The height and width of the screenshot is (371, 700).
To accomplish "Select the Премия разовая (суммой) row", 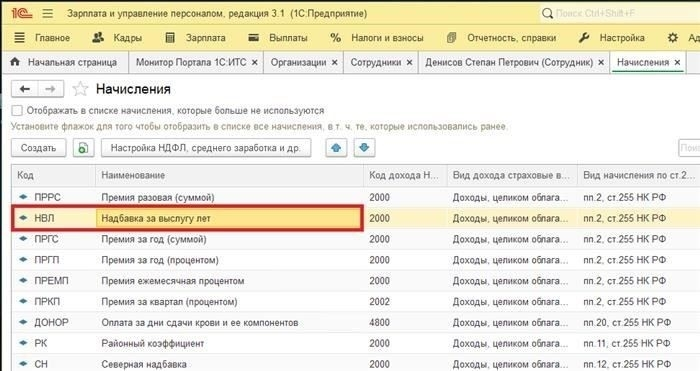I will (356, 197).
